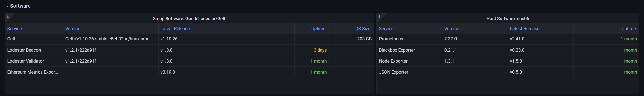Open Prometheus v2.41.0 release link

517,39
